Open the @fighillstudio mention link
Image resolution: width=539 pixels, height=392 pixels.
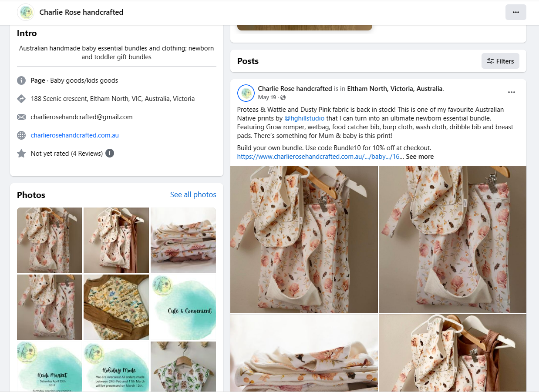coord(304,118)
